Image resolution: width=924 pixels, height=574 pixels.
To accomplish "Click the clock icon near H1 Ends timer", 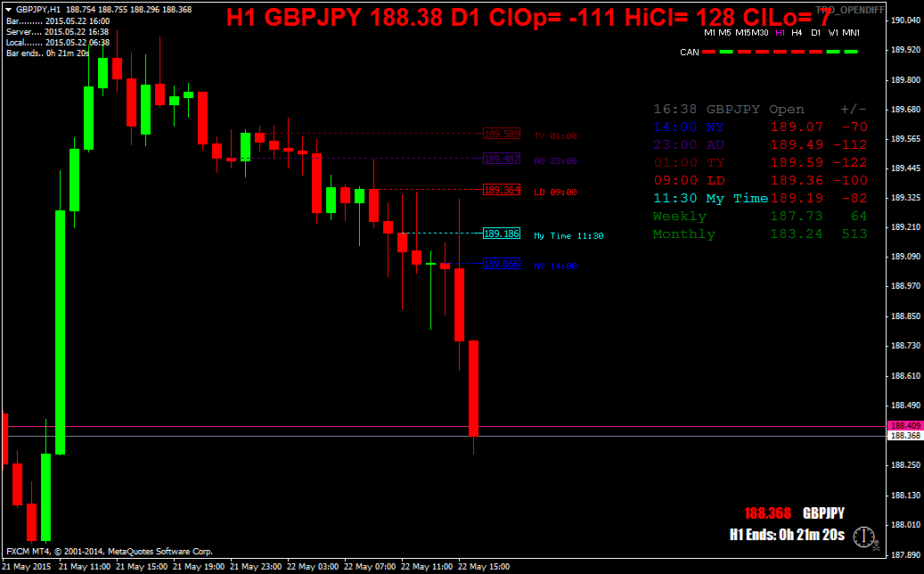I will [x=863, y=537].
